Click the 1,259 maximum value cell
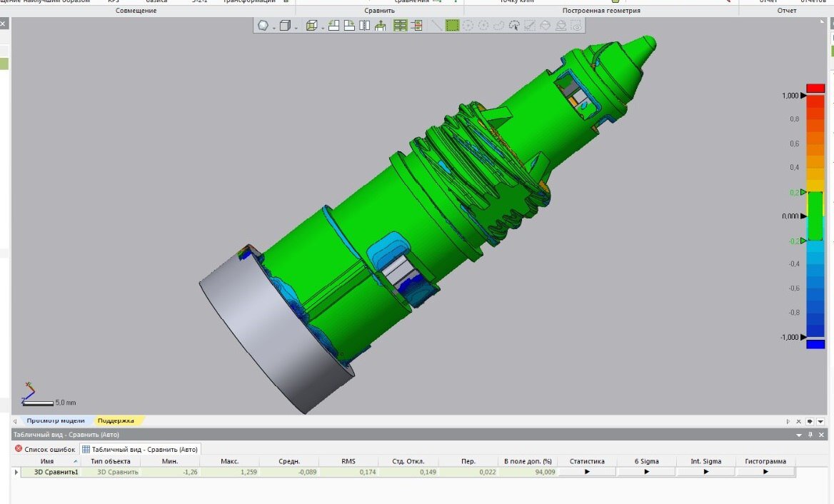The width and height of the screenshot is (834, 504). pos(229,472)
